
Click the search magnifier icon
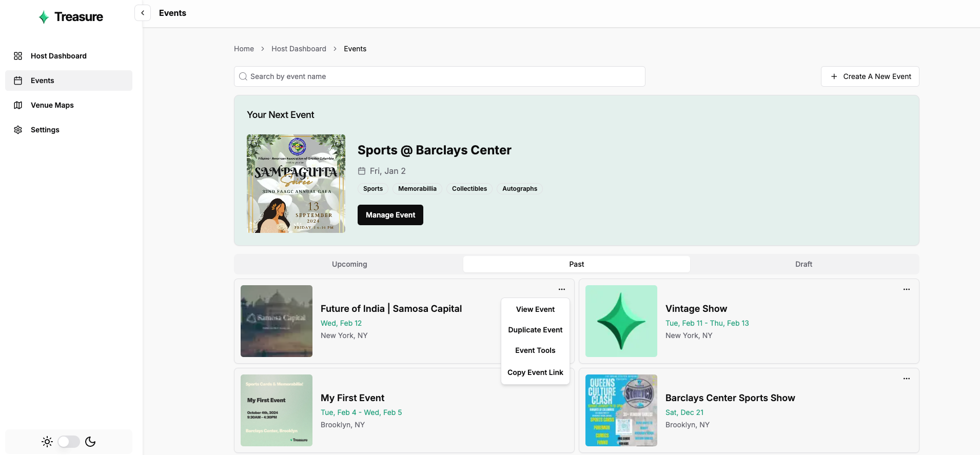tap(243, 76)
